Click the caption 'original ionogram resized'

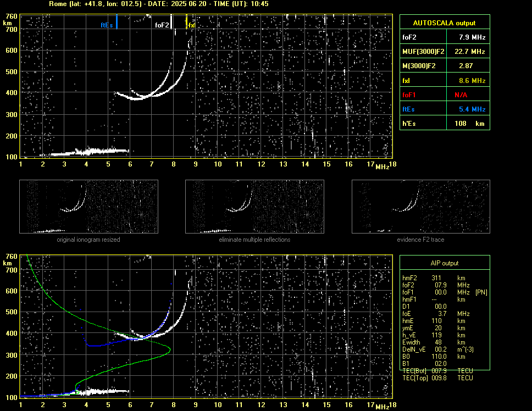(x=88, y=240)
